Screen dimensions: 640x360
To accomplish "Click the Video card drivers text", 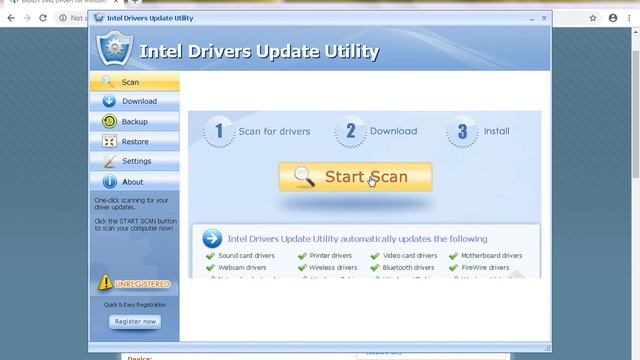I will tap(410, 256).
